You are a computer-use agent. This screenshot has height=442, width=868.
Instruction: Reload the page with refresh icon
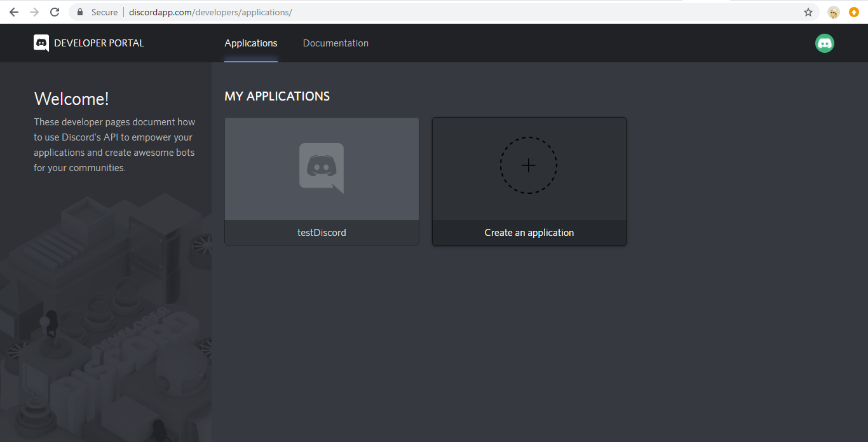[x=55, y=12]
